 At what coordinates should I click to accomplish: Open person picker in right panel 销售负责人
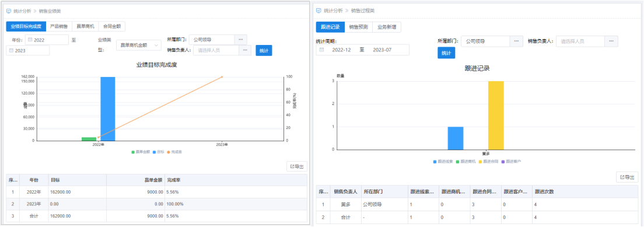click(x=611, y=41)
